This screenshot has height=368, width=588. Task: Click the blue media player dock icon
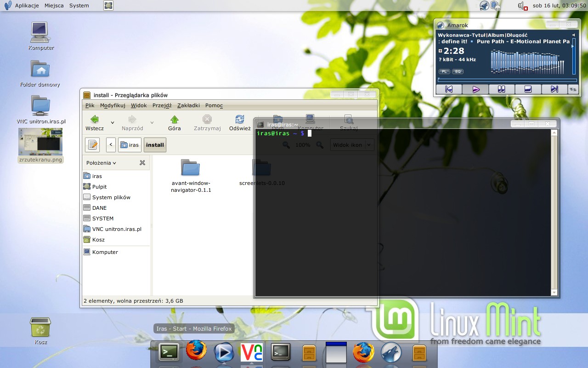point(224,352)
